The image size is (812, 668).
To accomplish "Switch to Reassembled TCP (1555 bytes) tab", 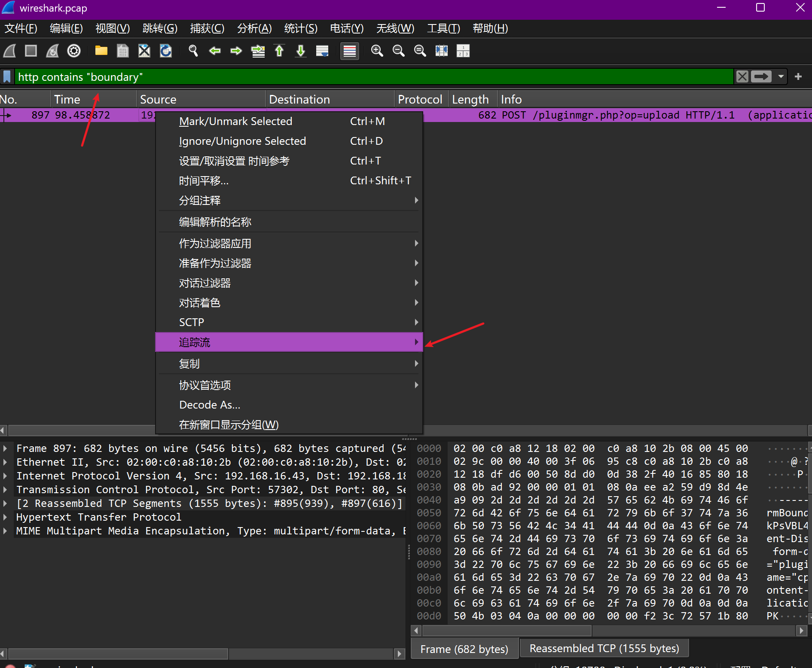I will pos(604,649).
